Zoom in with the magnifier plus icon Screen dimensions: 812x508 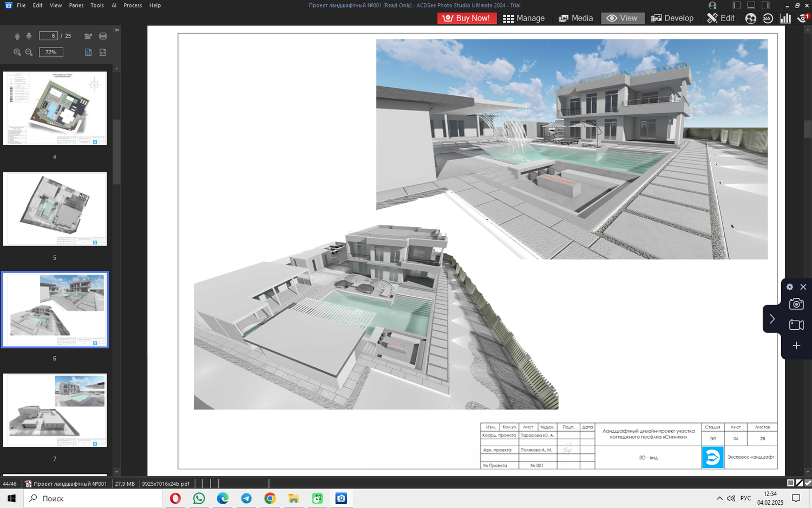pos(17,53)
